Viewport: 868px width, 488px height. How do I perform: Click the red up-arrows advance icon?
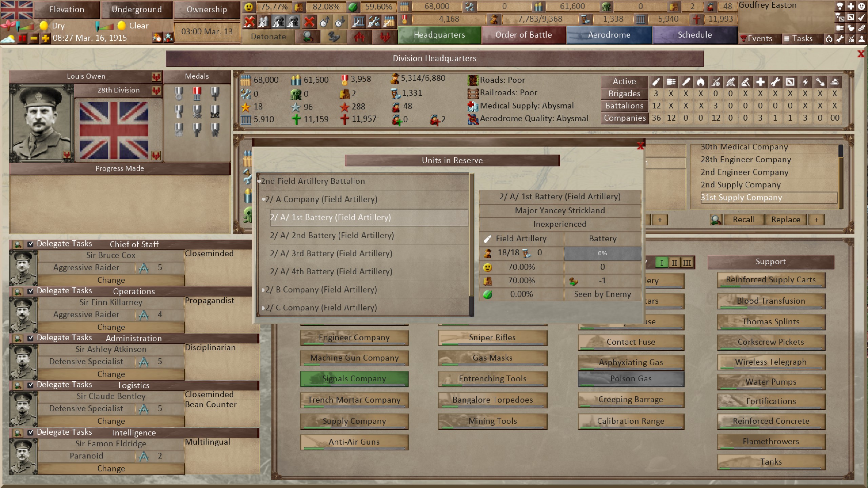359,37
